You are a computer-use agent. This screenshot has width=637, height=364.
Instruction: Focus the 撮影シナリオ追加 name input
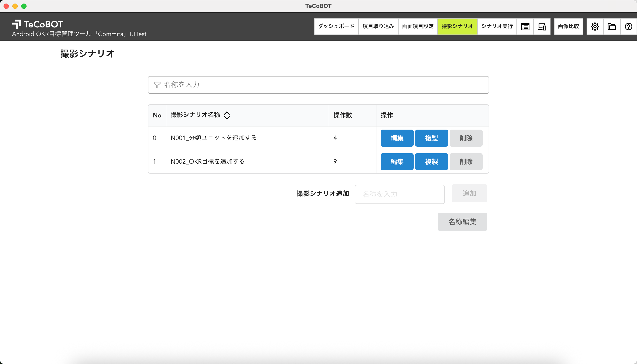[x=399, y=194]
